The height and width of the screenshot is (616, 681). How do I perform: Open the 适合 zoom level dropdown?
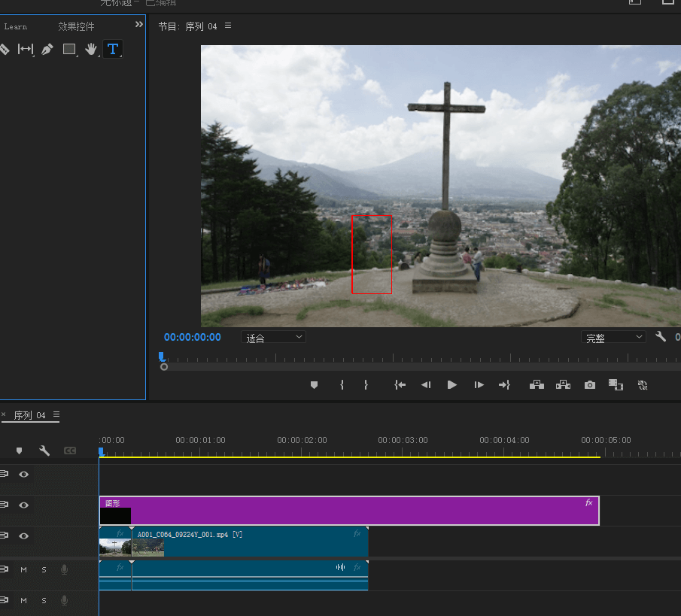(273, 338)
